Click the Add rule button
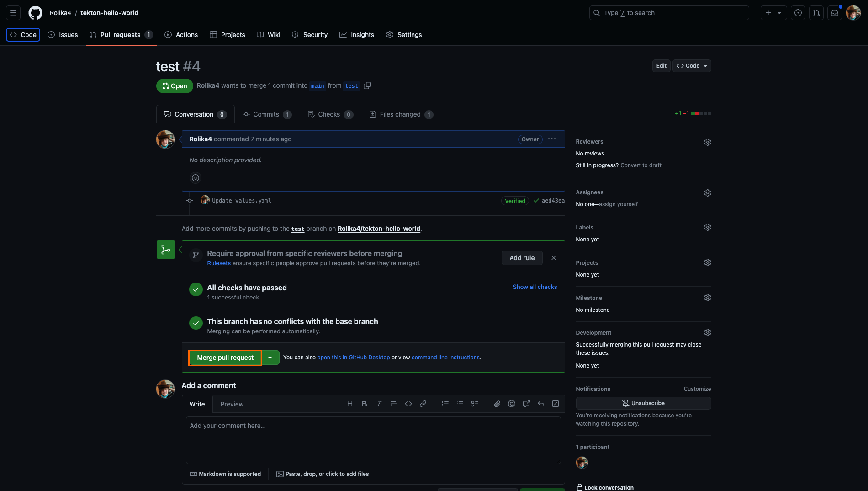 pos(522,258)
